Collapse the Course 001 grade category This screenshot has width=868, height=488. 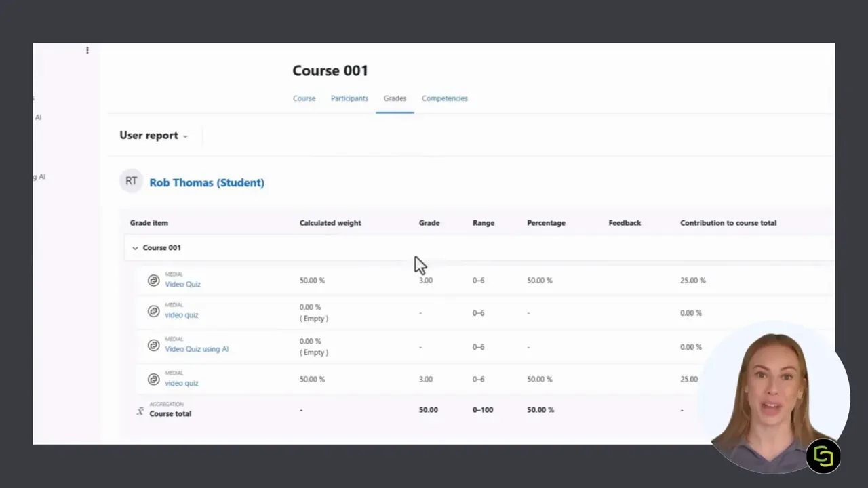click(x=135, y=248)
